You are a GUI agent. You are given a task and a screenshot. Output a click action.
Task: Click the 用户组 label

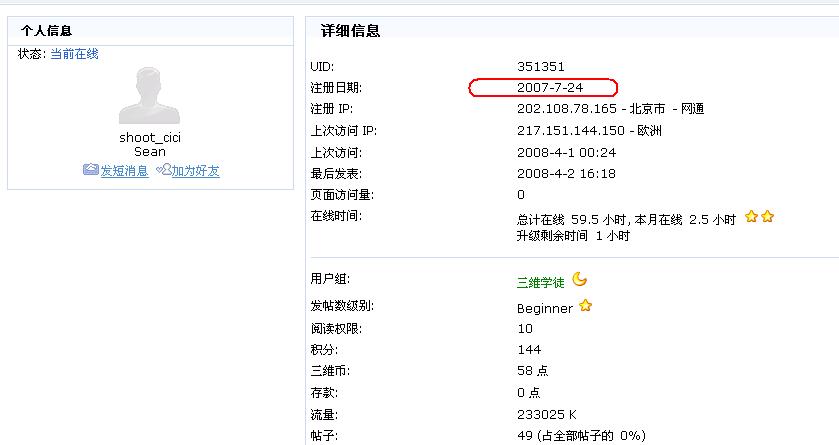[x=330, y=279]
